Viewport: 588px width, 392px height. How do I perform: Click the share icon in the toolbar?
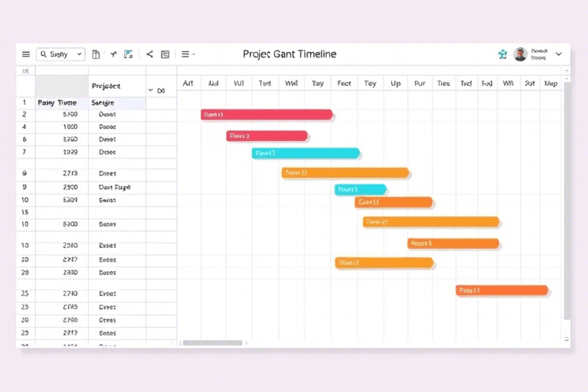click(150, 54)
